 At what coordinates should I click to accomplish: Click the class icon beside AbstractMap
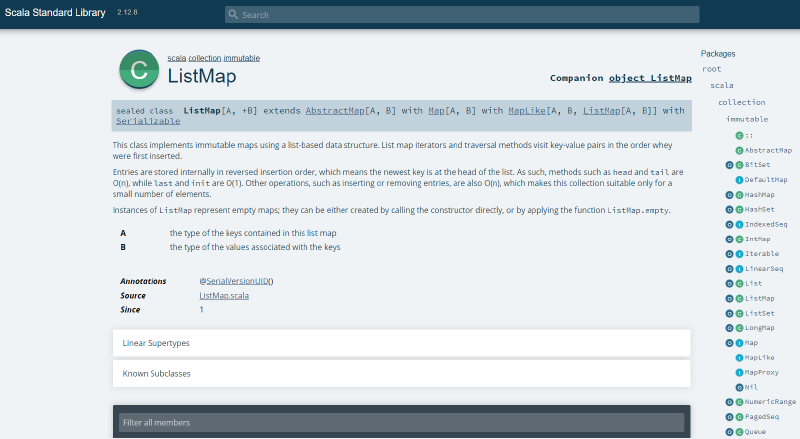(739, 150)
